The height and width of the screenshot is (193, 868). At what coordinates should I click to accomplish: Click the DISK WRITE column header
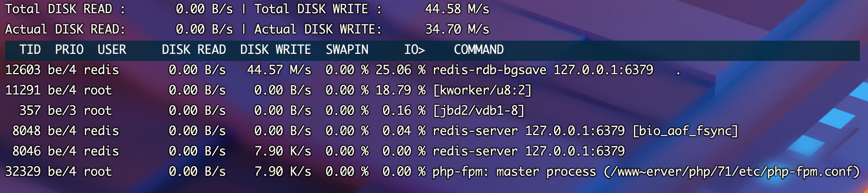click(276, 50)
